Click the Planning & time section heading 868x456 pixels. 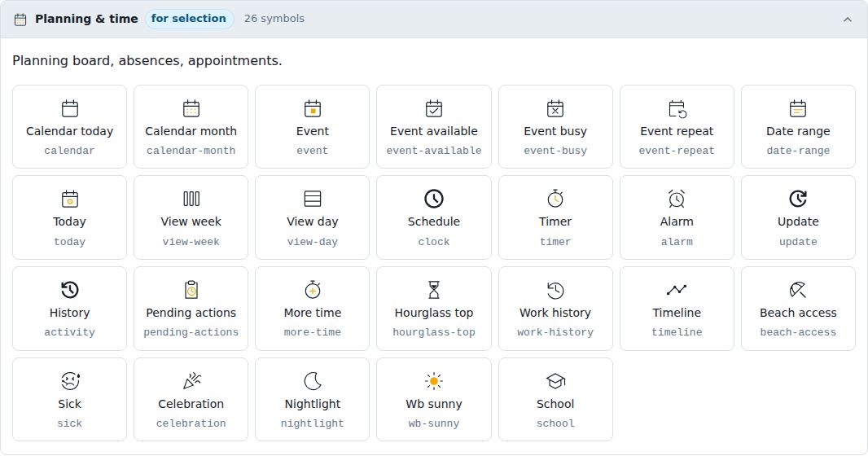(x=86, y=19)
